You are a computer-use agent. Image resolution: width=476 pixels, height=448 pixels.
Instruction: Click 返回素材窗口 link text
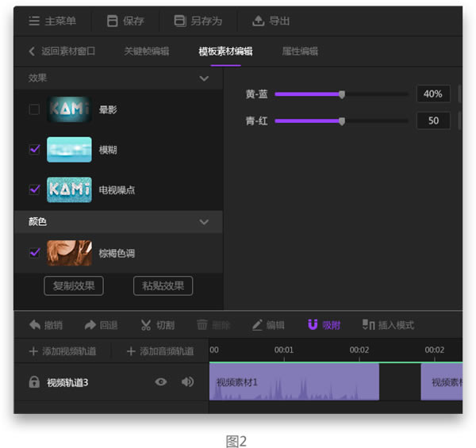coord(68,51)
